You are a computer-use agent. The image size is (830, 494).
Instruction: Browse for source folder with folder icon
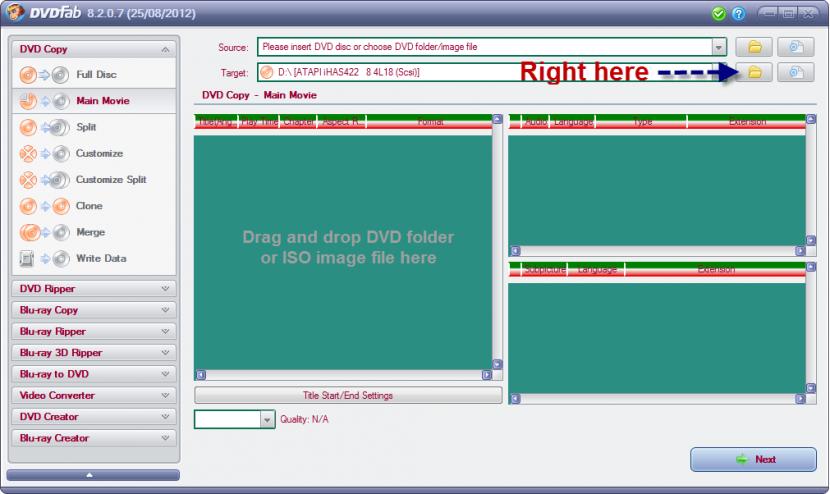click(x=754, y=47)
